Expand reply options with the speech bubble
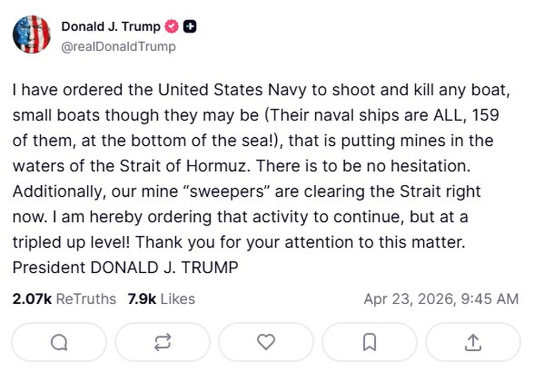The height and width of the screenshot is (392, 534). [x=59, y=342]
